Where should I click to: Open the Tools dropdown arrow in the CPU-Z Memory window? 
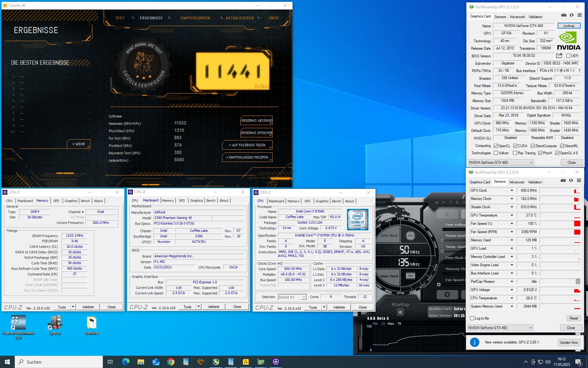[73, 307]
